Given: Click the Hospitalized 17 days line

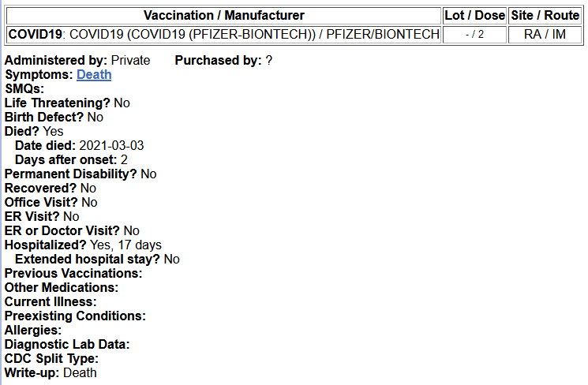Looking at the screenshot, I should click(83, 245).
